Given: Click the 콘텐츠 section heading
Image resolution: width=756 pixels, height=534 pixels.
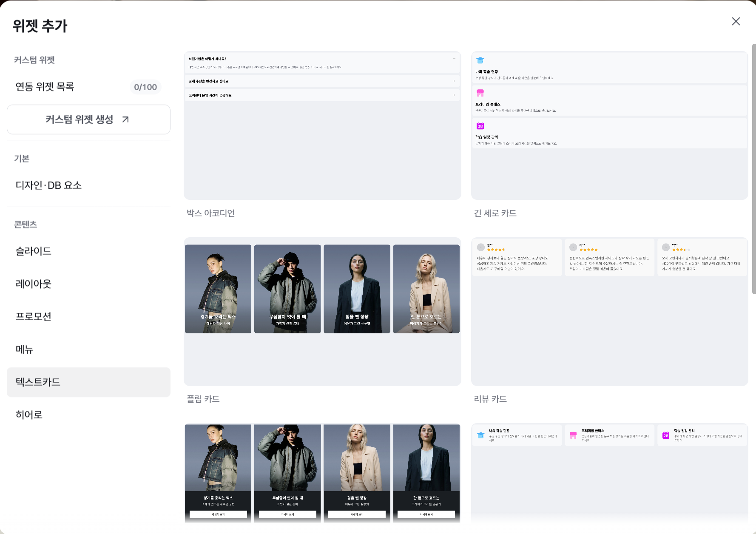Looking at the screenshot, I should 26,224.
